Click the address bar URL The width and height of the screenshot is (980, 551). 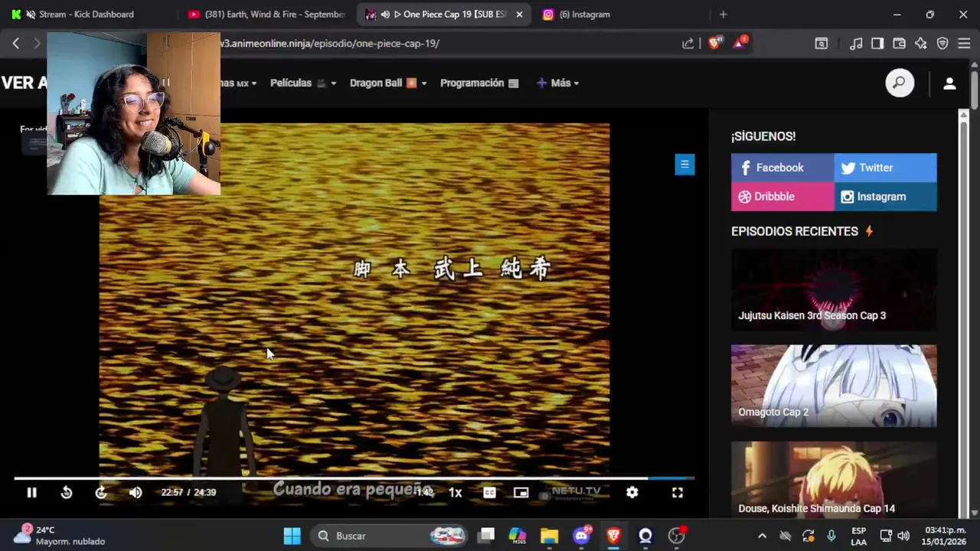pyautogui.click(x=329, y=44)
